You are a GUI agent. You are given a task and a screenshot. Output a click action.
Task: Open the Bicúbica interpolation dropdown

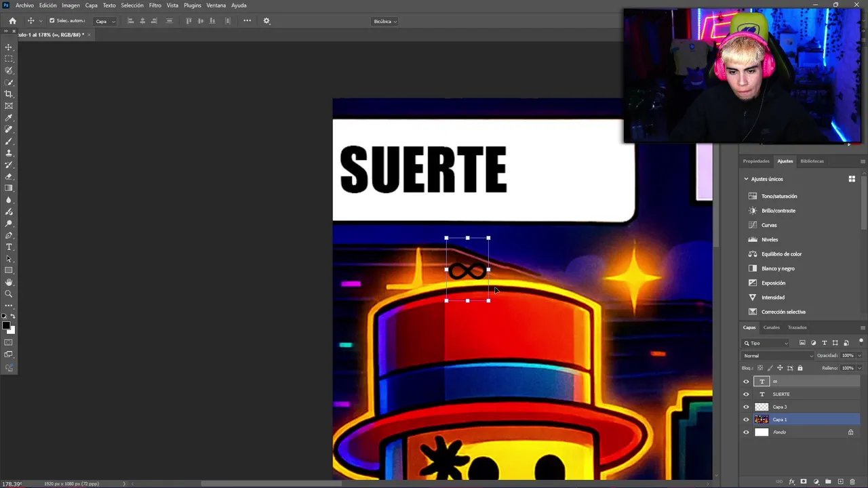point(385,21)
